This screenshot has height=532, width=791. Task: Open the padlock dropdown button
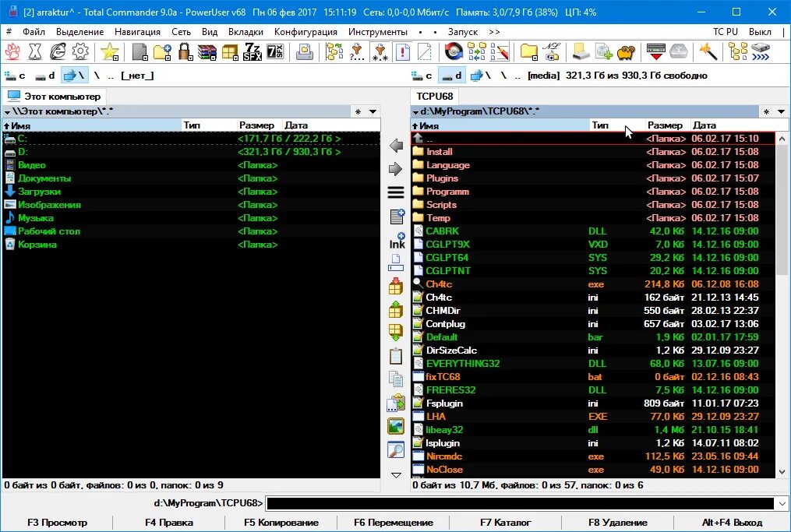pyautogui.click(x=185, y=51)
